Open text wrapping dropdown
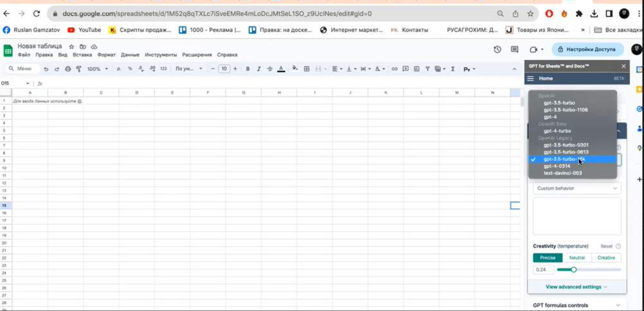This screenshot has height=311, width=644. coord(365,69)
